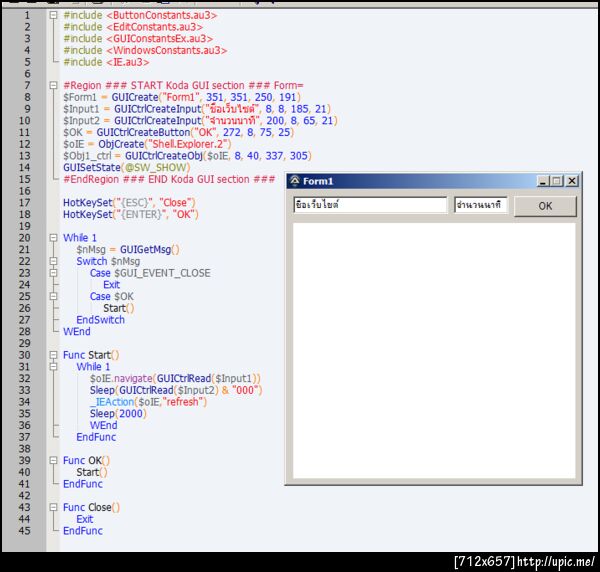Screen dimensions: 600x572
Task: Focus the minutes count input in Form1
Action: pyautogui.click(x=481, y=205)
